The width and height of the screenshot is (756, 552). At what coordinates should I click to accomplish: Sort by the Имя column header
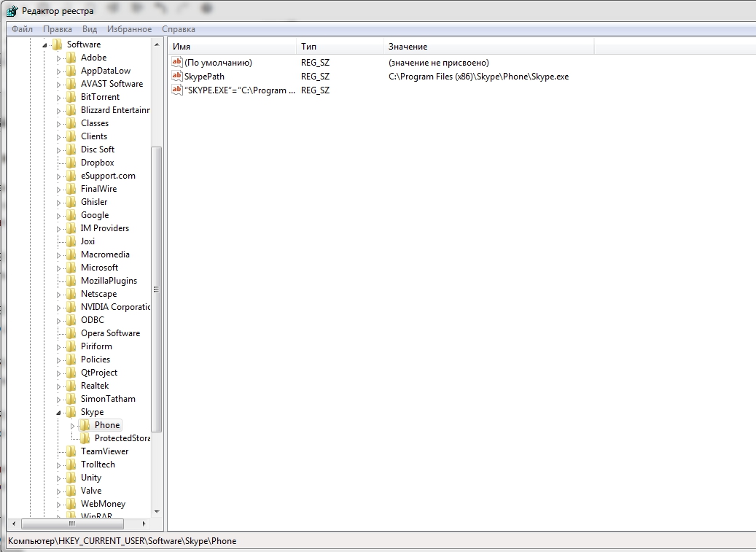tap(232, 47)
